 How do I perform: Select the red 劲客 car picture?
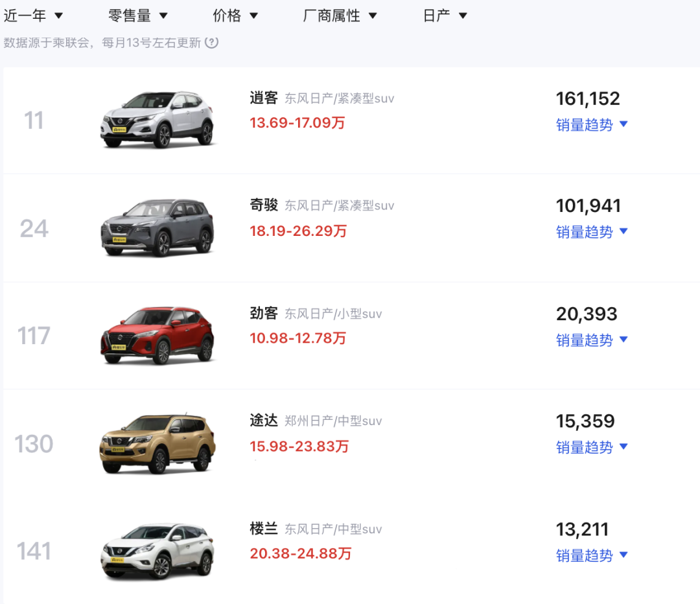pos(157,335)
